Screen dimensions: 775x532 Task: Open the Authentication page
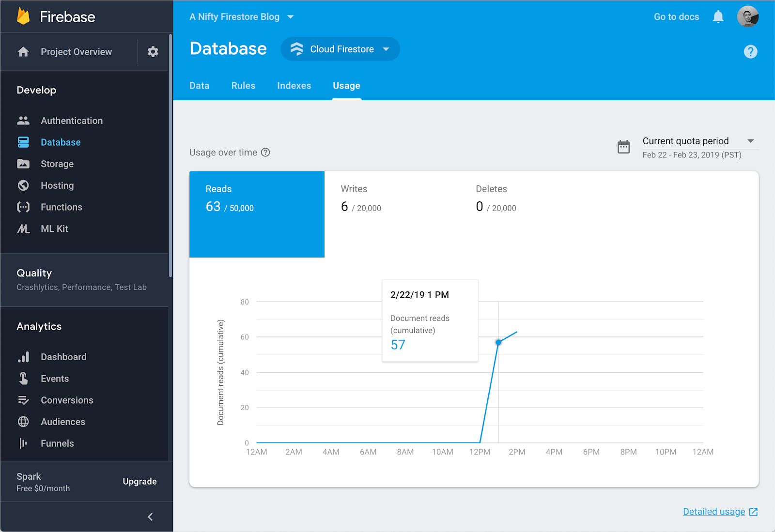tap(72, 121)
